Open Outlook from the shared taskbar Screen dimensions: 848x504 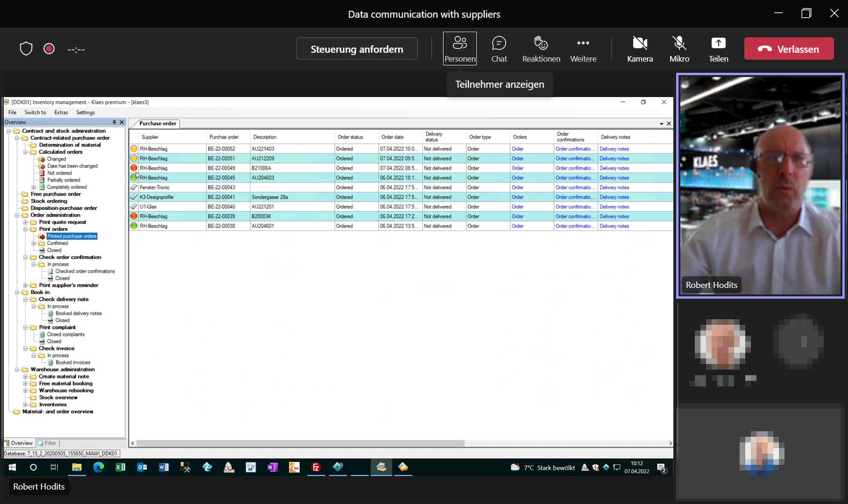click(x=142, y=467)
